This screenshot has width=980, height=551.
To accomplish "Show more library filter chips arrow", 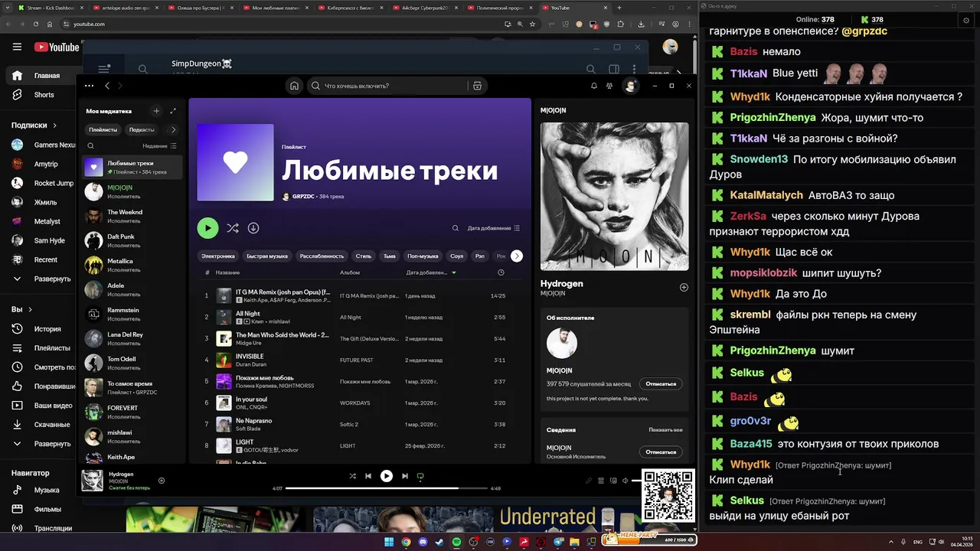I will (x=173, y=129).
